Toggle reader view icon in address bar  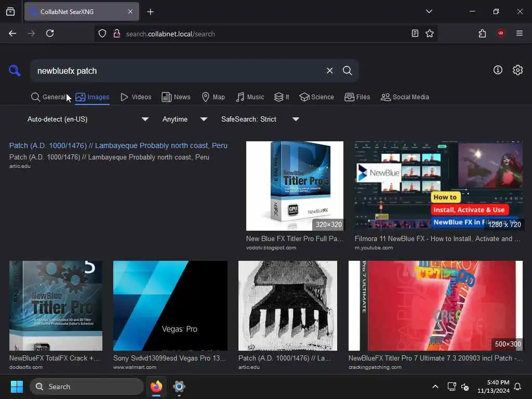click(415, 33)
